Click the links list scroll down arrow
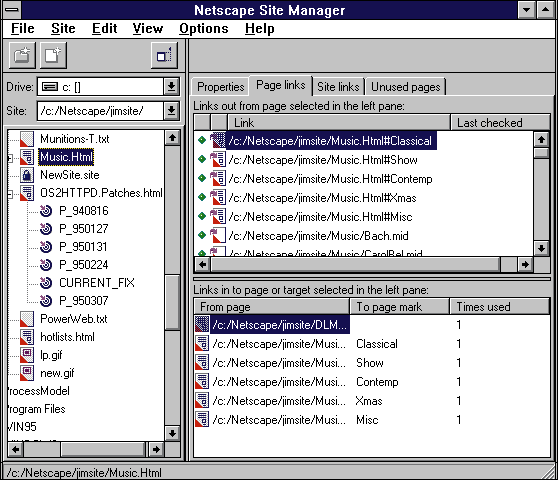Viewport: 558px width, 480px height. [x=541, y=248]
